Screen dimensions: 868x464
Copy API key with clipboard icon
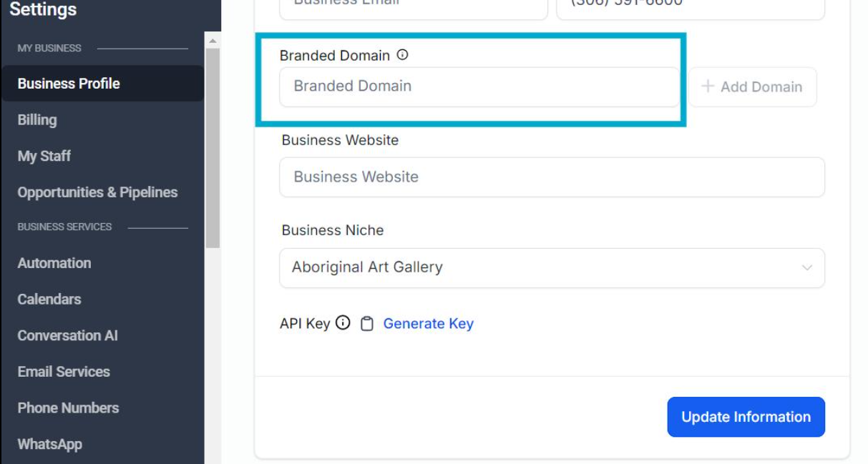(367, 324)
